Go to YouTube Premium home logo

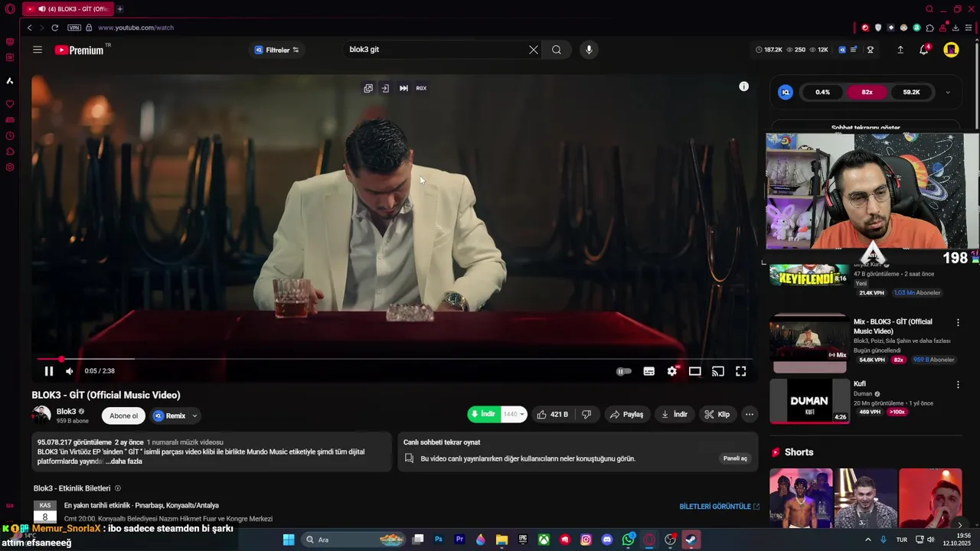click(79, 50)
